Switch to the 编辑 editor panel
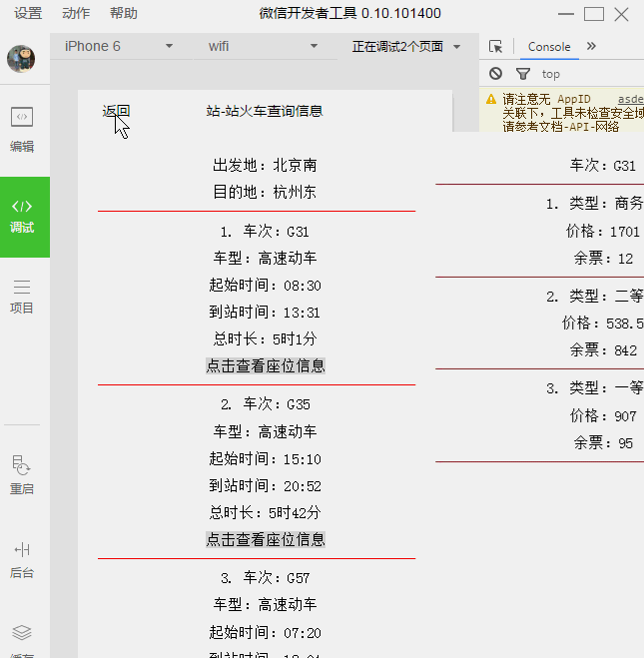The width and height of the screenshot is (644, 658). click(22, 129)
